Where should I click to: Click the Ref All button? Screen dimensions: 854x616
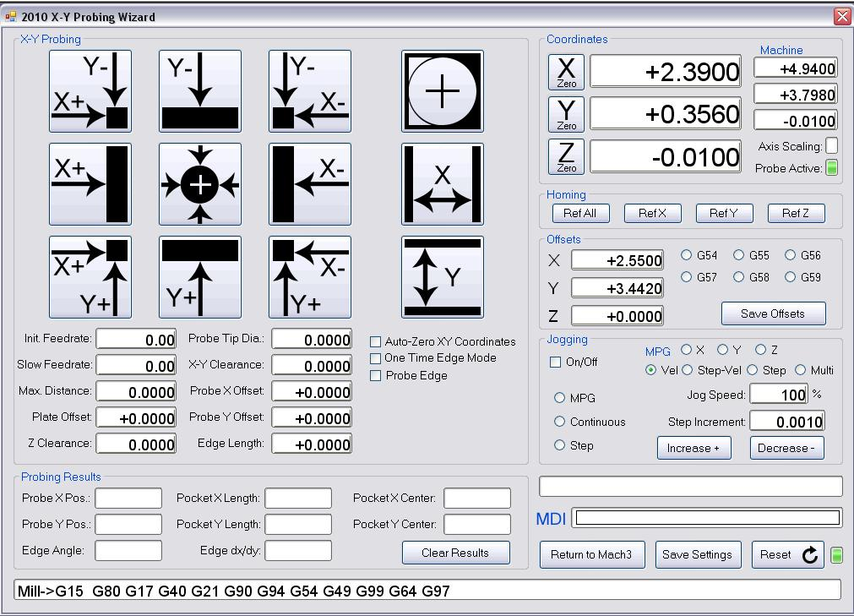pos(580,213)
